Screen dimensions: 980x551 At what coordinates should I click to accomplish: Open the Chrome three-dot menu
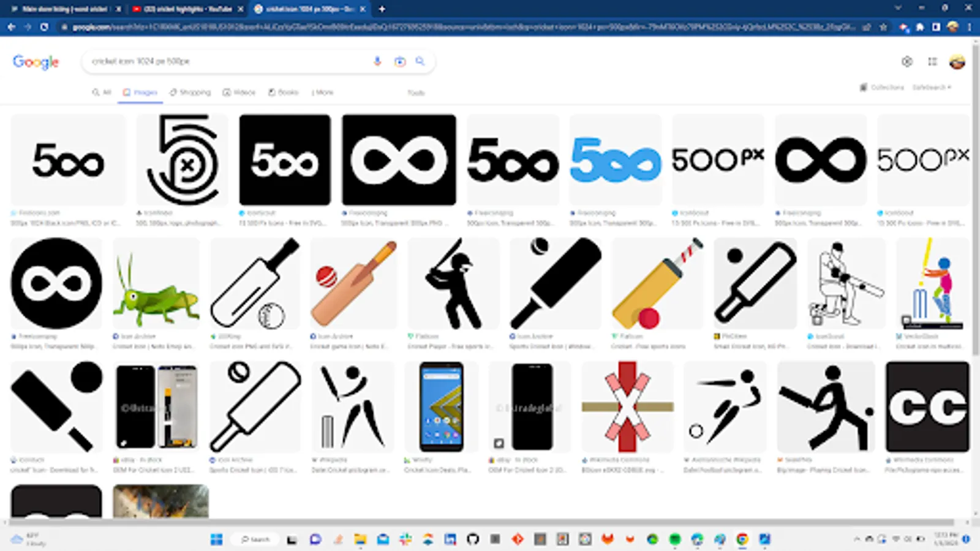pos(970,27)
